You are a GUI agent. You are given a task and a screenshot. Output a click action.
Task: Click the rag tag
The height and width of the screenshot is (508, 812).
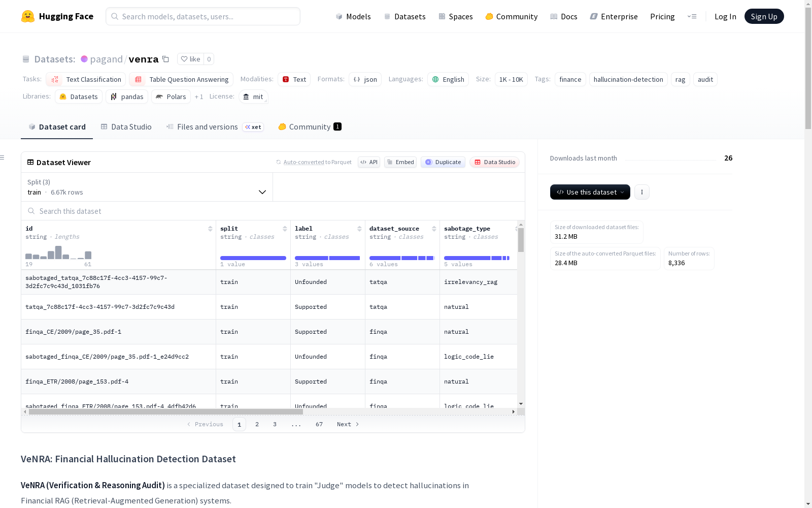(681, 79)
